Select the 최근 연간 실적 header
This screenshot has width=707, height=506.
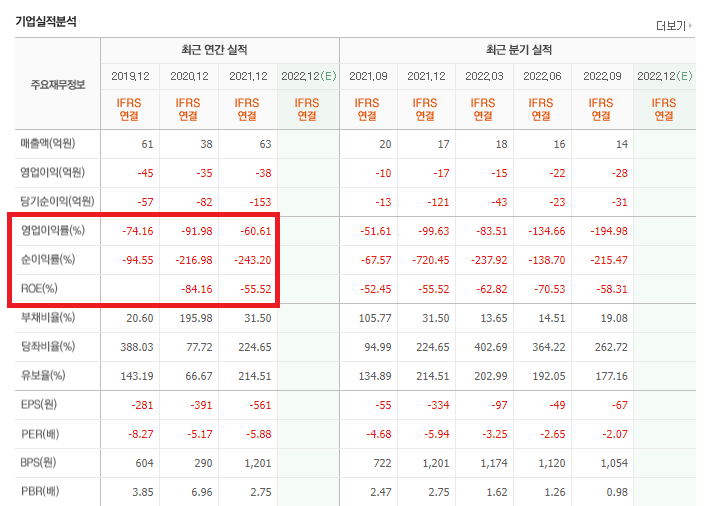214,50
